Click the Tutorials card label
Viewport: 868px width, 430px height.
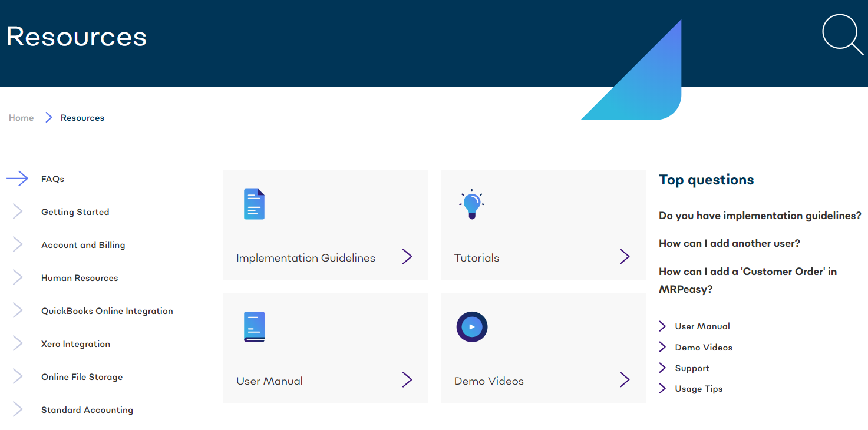477,258
